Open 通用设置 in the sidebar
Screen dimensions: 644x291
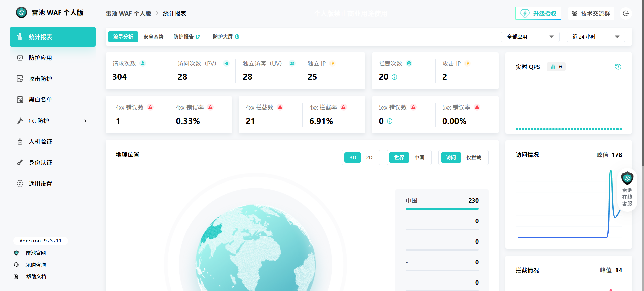(53, 183)
